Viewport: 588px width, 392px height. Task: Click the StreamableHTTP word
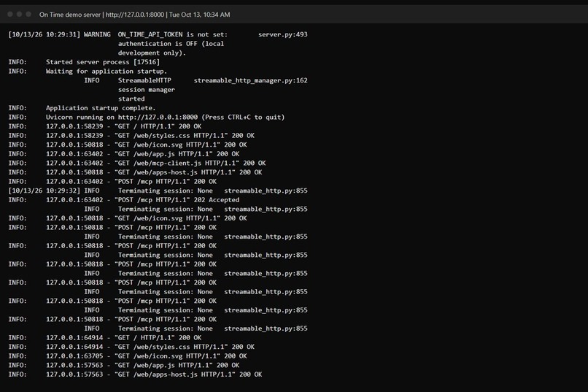click(x=144, y=80)
